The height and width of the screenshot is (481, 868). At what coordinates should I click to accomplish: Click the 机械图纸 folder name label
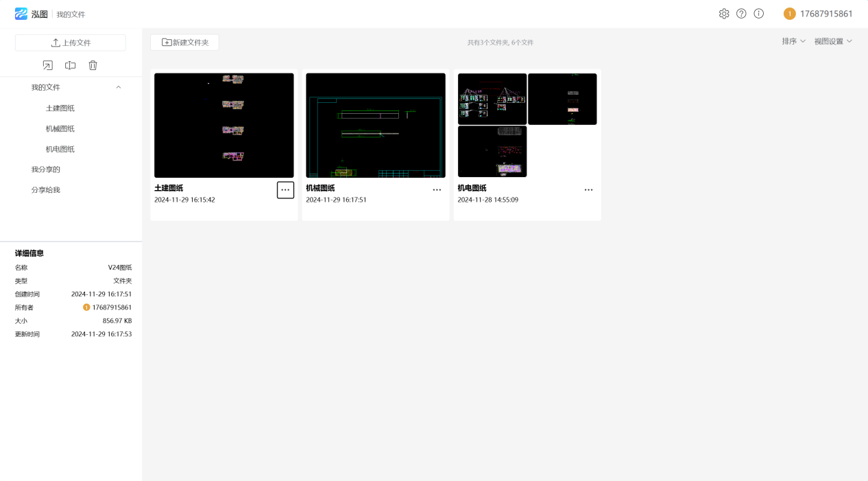[x=320, y=188]
